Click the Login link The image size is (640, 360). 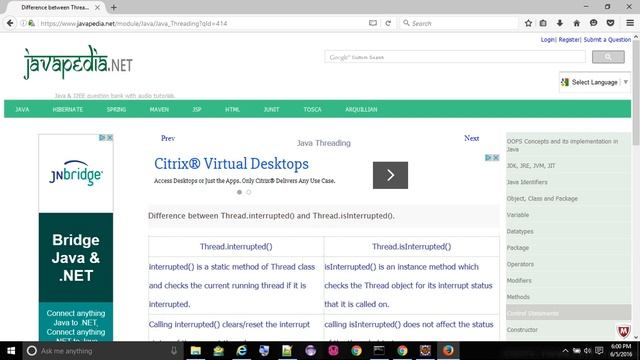pyautogui.click(x=547, y=40)
